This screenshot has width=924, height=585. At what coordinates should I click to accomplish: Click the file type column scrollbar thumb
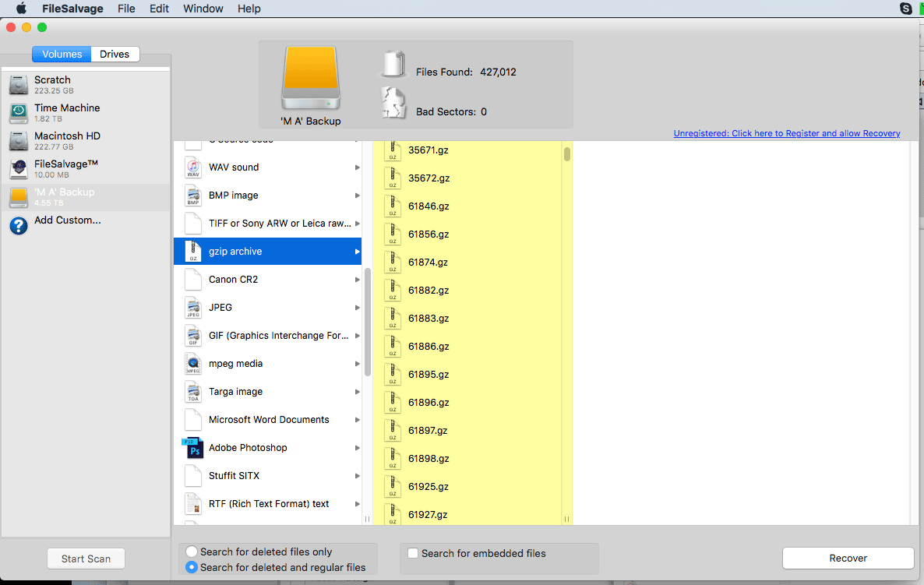pos(368,322)
